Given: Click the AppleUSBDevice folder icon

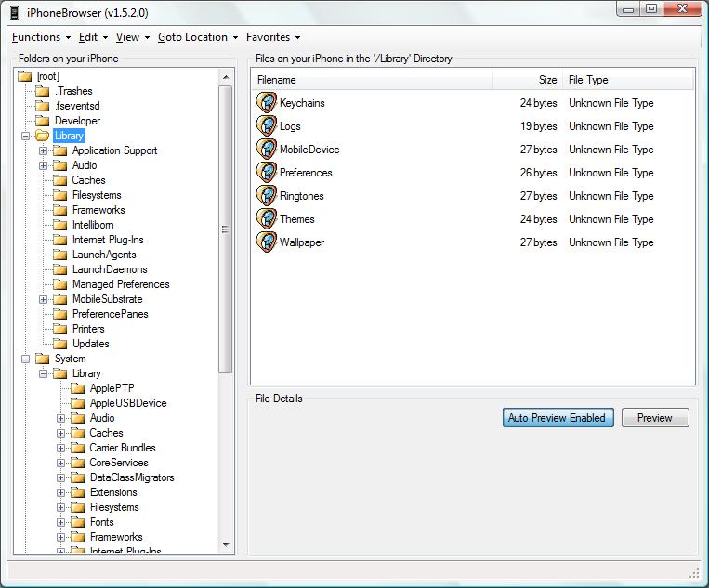Looking at the screenshot, I should tap(78, 403).
